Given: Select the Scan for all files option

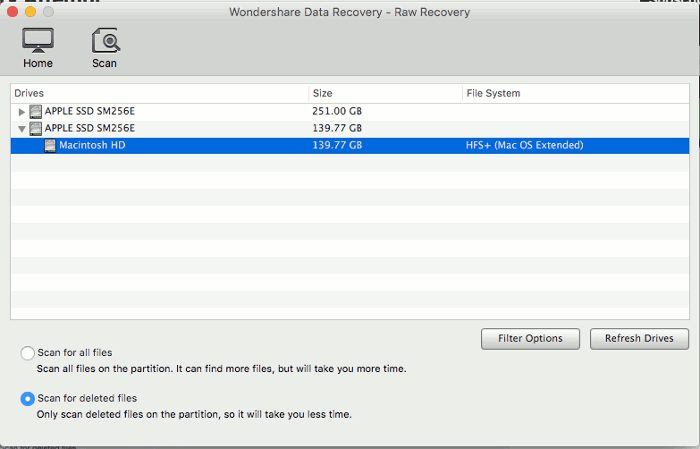Looking at the screenshot, I should click(28, 353).
